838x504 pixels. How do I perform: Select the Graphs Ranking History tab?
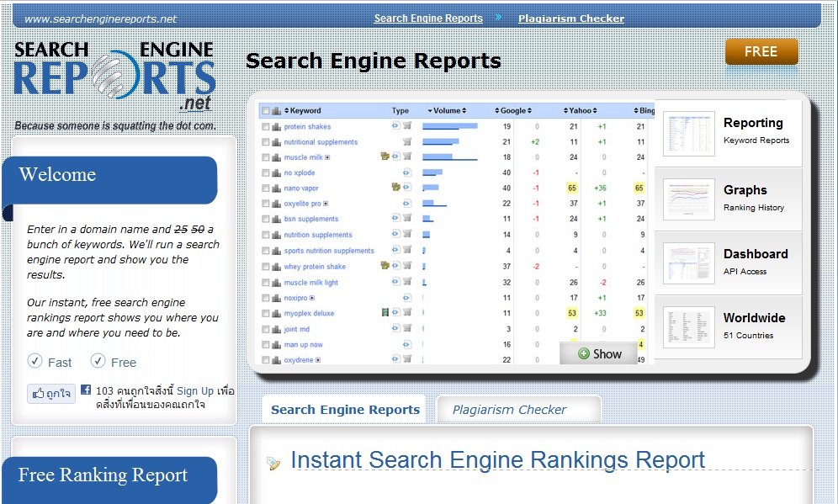[x=728, y=199]
